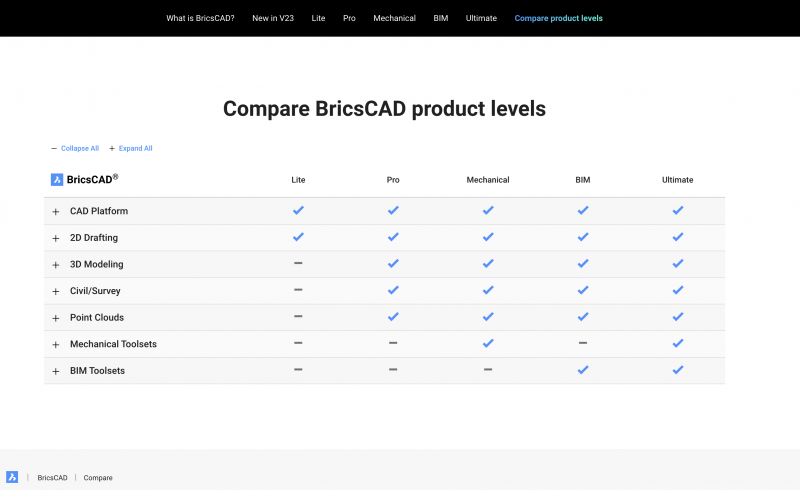
Task: Click Mechanical column header in table
Action: 488,180
